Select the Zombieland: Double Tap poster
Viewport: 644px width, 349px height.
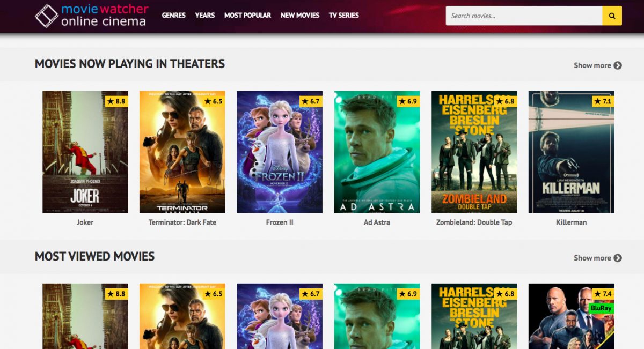pos(474,152)
